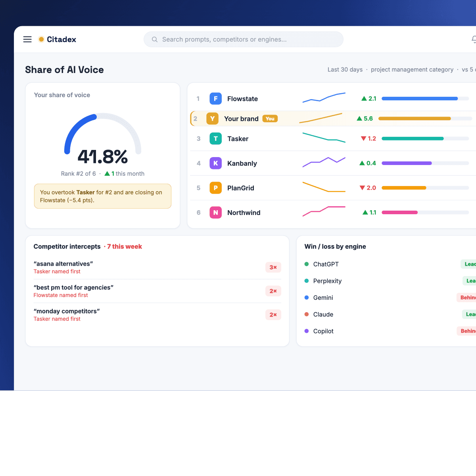The height and width of the screenshot is (476, 476).
Task: Select the Kanbanly leaderboard name
Action: click(x=242, y=163)
